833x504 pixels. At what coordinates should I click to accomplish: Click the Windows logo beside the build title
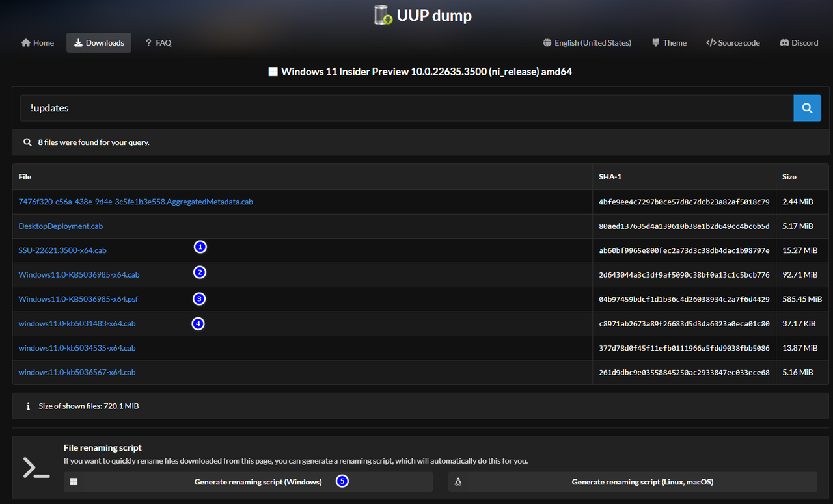click(273, 72)
